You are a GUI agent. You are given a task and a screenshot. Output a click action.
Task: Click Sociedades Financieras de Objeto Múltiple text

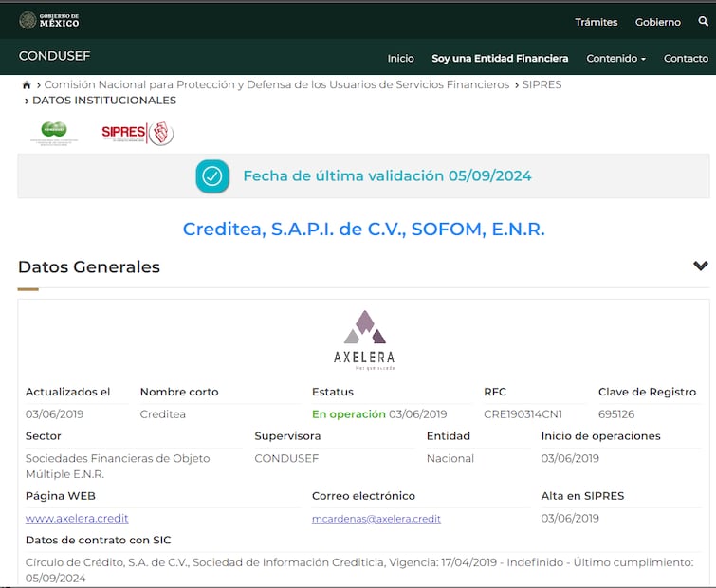click(118, 466)
